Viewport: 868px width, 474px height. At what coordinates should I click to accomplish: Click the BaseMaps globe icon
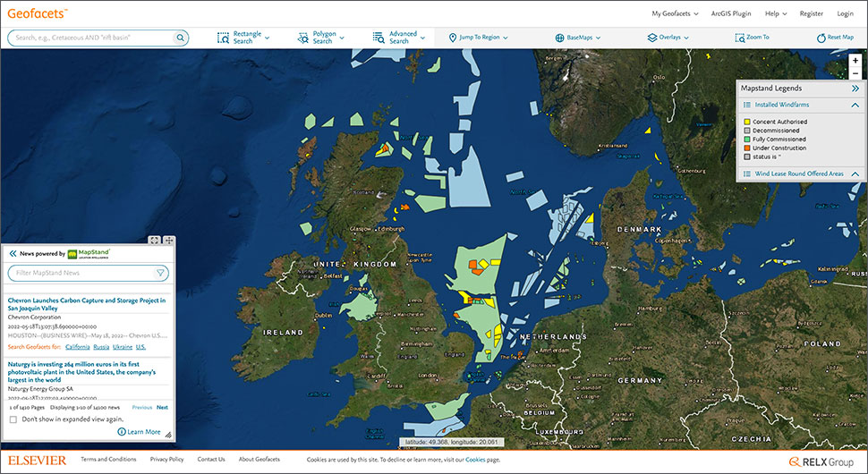pos(559,38)
